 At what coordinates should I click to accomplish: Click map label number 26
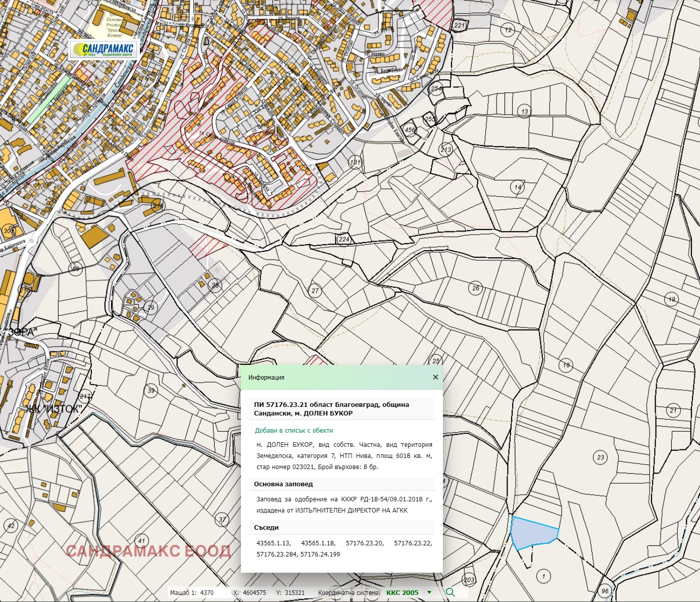pyautogui.click(x=476, y=288)
